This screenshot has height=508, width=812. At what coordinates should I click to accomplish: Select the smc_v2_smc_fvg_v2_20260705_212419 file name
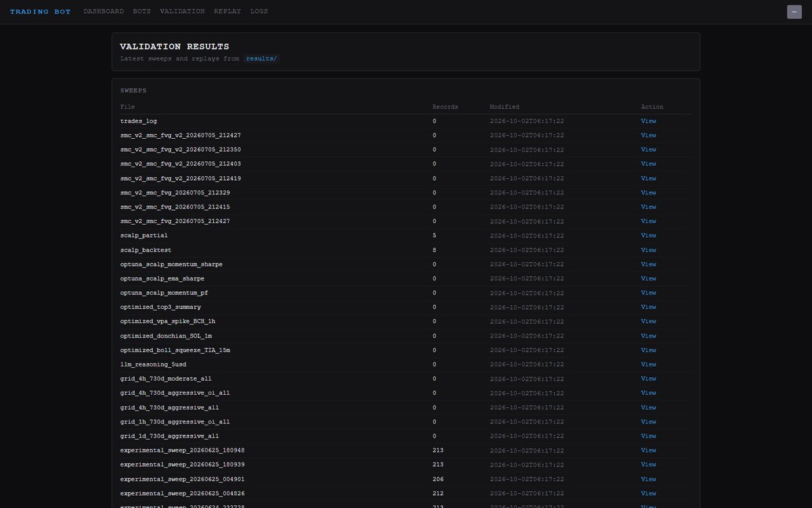coord(181,179)
